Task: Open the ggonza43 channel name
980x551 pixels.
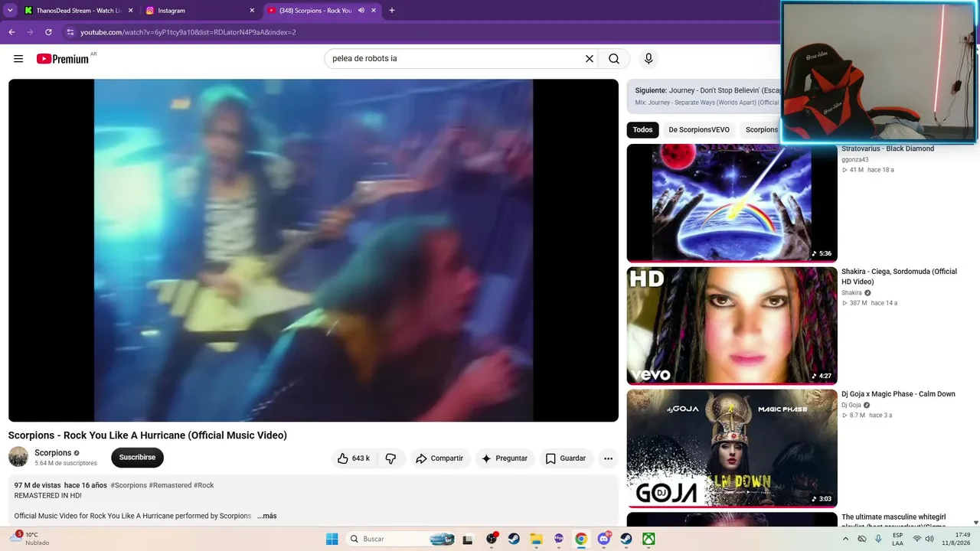Action: [854, 160]
